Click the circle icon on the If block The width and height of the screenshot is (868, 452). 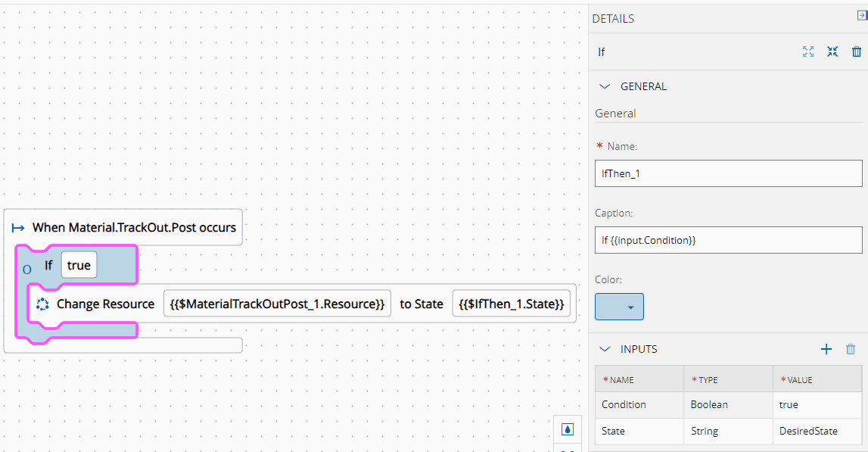(x=26, y=267)
